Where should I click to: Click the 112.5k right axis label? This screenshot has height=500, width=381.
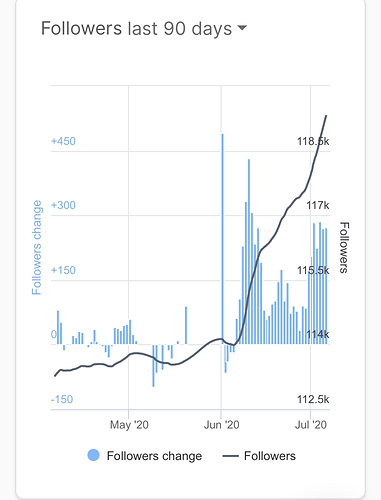pos(313,399)
